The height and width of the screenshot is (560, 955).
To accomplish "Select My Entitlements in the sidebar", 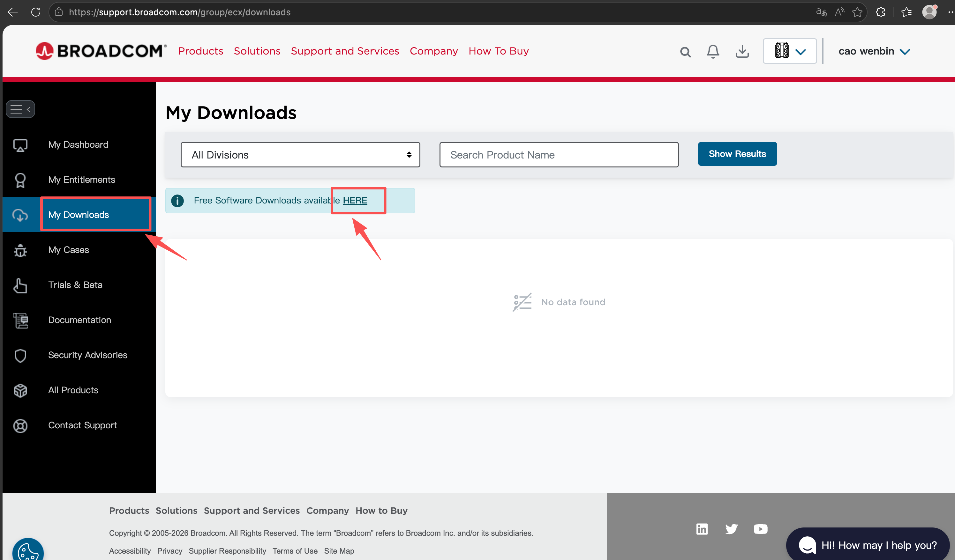I will coord(81,180).
